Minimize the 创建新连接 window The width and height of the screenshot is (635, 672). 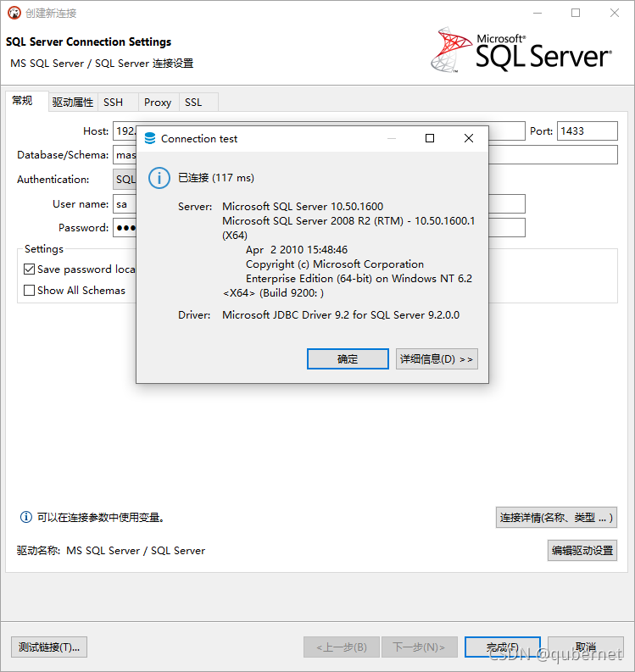pos(538,13)
